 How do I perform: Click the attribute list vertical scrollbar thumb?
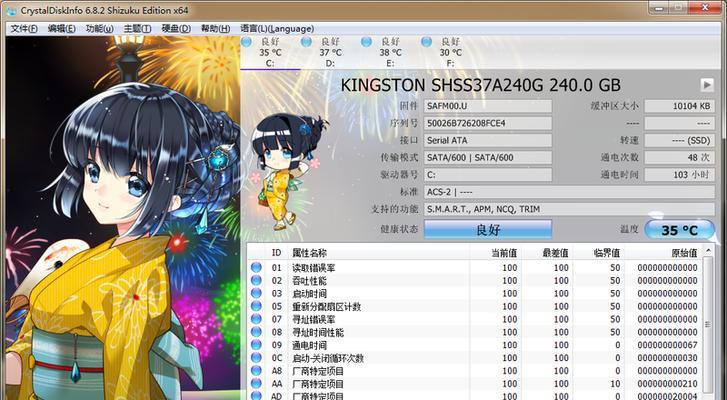[x=708, y=324]
